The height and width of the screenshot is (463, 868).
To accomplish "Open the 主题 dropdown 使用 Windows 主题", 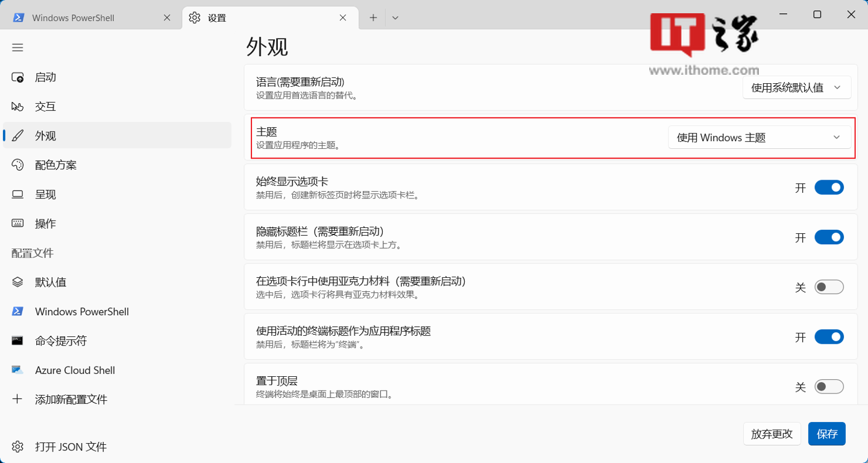I will (x=759, y=137).
